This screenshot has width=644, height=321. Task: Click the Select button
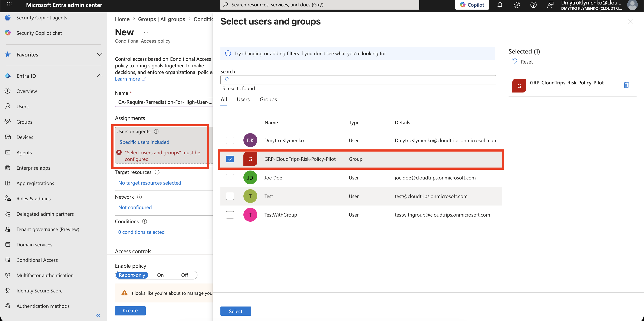coord(236,311)
